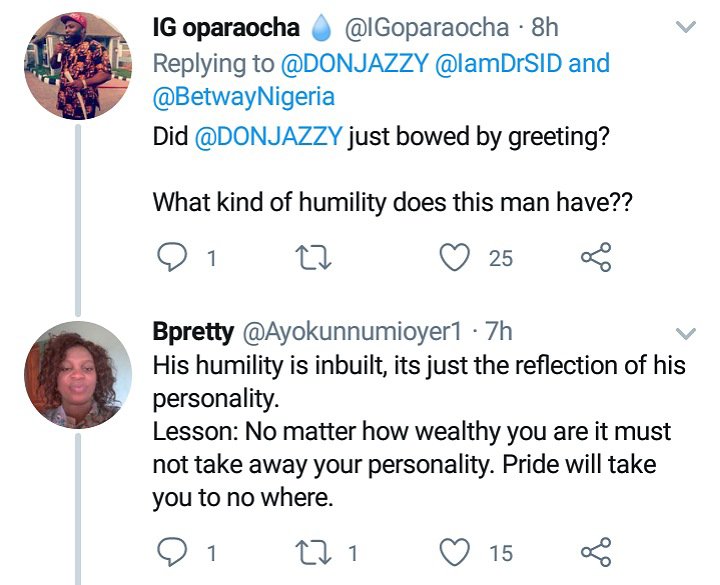Screen dimensions: 720x585
Task: Reply to Bpretty's tweet
Action: point(173,551)
